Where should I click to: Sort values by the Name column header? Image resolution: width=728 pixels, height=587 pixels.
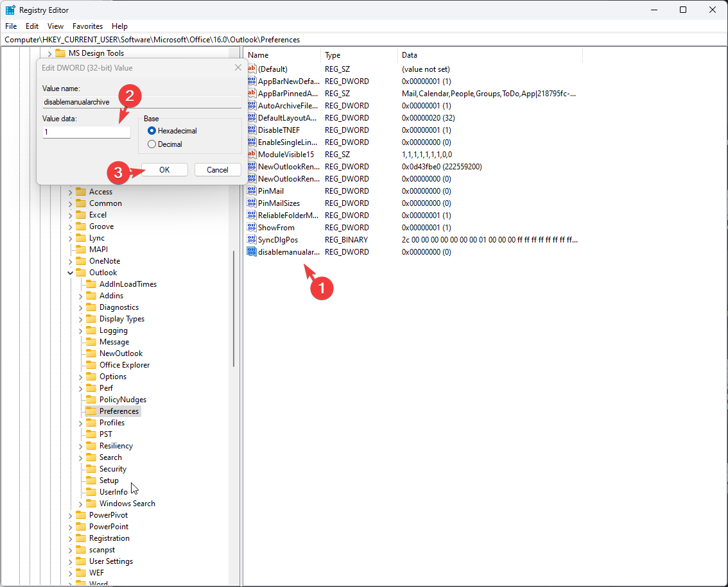coord(282,55)
